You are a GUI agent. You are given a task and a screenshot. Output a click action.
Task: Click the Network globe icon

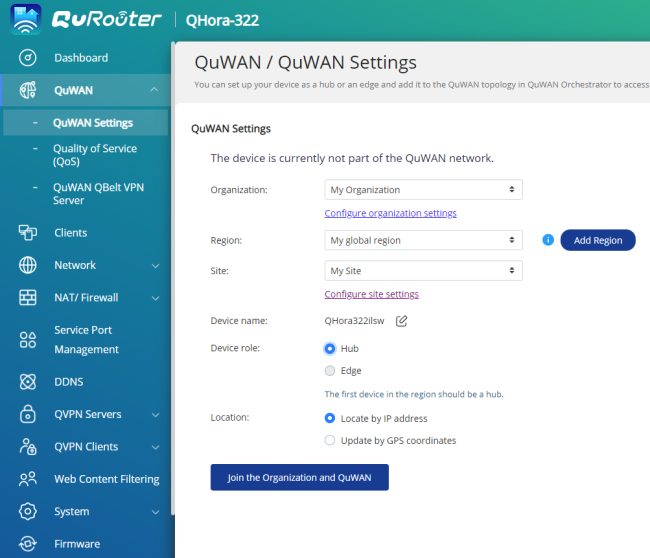(28, 265)
